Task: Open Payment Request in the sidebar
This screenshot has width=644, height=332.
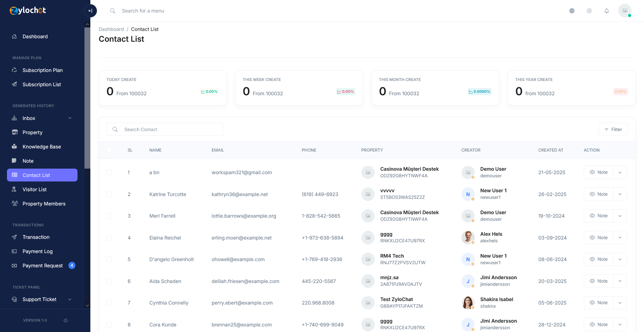Action: tap(42, 266)
